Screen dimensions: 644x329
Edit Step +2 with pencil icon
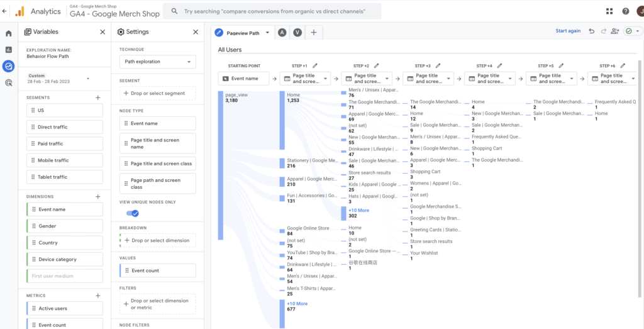coord(376,65)
